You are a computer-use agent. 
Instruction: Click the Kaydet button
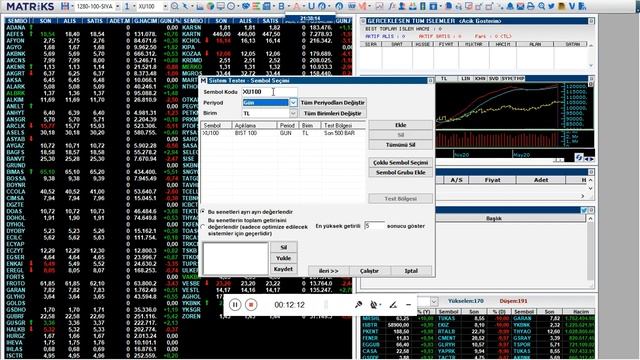[283, 269]
